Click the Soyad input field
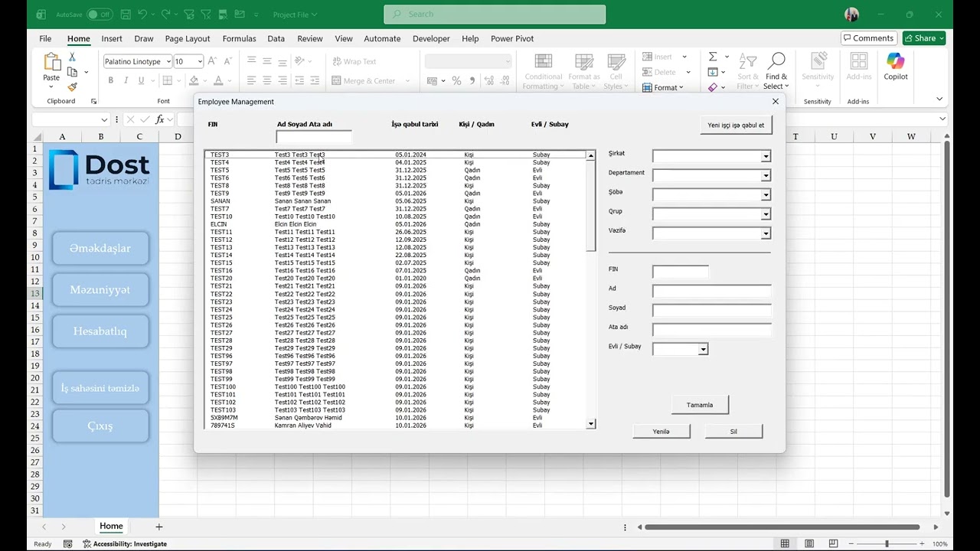Image resolution: width=980 pixels, height=551 pixels. pyautogui.click(x=711, y=310)
